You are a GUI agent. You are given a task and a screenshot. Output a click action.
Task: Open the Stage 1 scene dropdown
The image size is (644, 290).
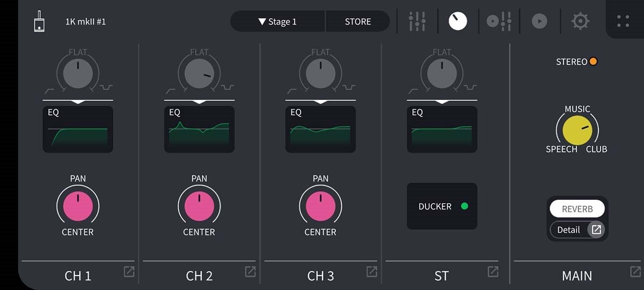[278, 21]
